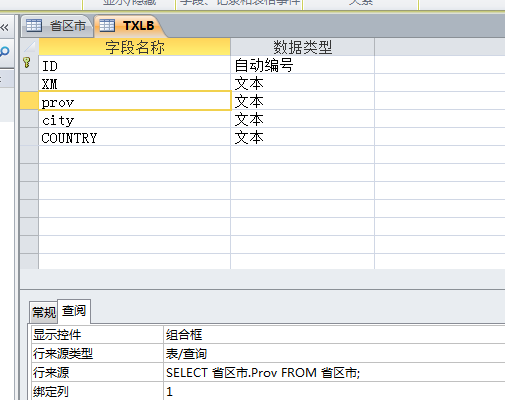
Task: Switch to the 省区市 table tab
Action: [x=57, y=26]
